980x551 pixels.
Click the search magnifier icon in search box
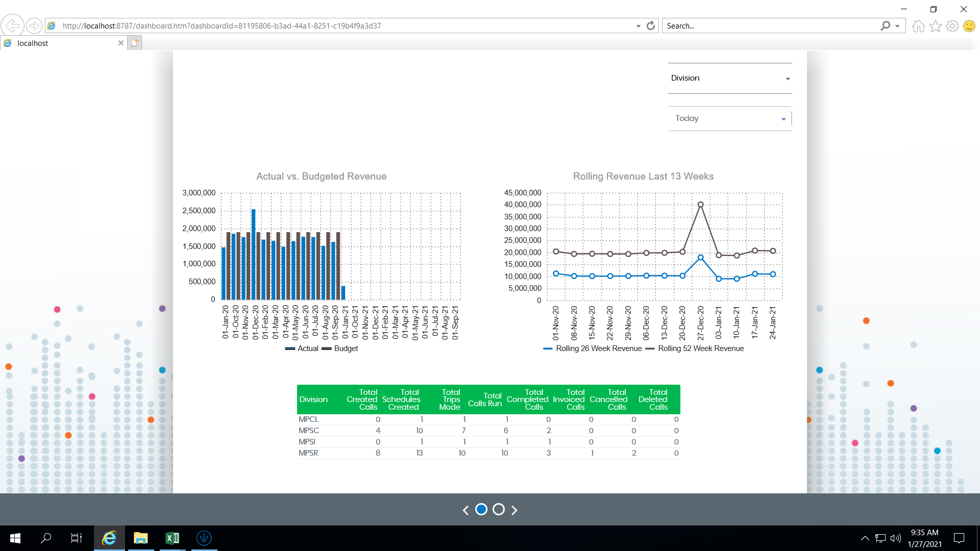885,26
